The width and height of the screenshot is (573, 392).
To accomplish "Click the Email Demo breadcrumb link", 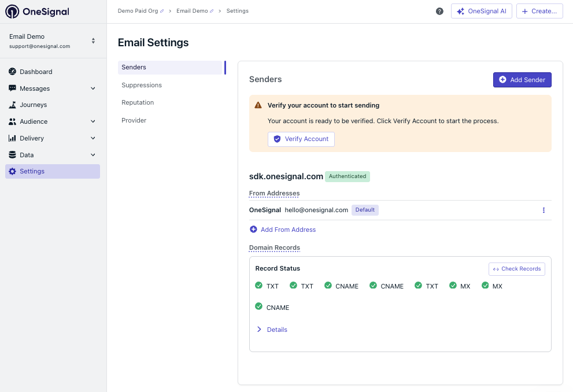I will point(192,11).
